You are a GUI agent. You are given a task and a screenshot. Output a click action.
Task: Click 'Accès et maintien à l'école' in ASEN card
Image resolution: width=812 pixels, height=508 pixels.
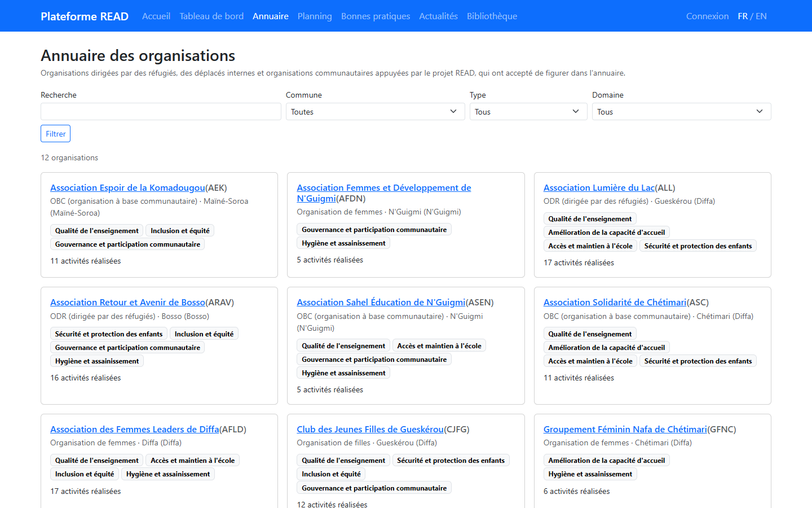tap(439, 345)
